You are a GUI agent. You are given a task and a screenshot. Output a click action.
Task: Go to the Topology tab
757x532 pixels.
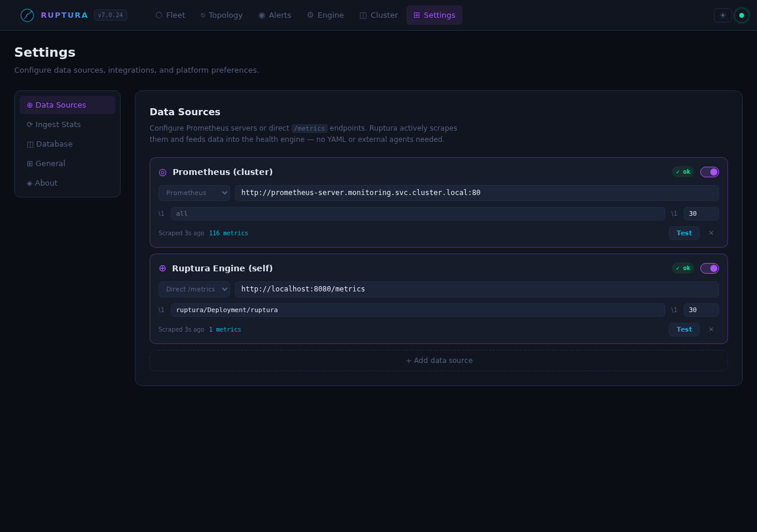(x=222, y=15)
